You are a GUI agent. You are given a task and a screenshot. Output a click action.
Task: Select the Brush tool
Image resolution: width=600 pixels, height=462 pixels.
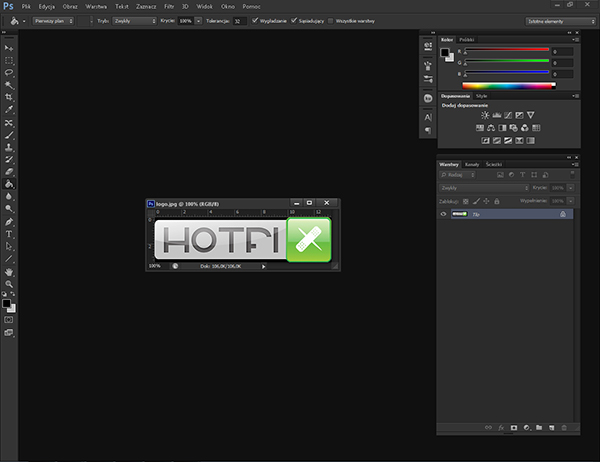coord(9,135)
